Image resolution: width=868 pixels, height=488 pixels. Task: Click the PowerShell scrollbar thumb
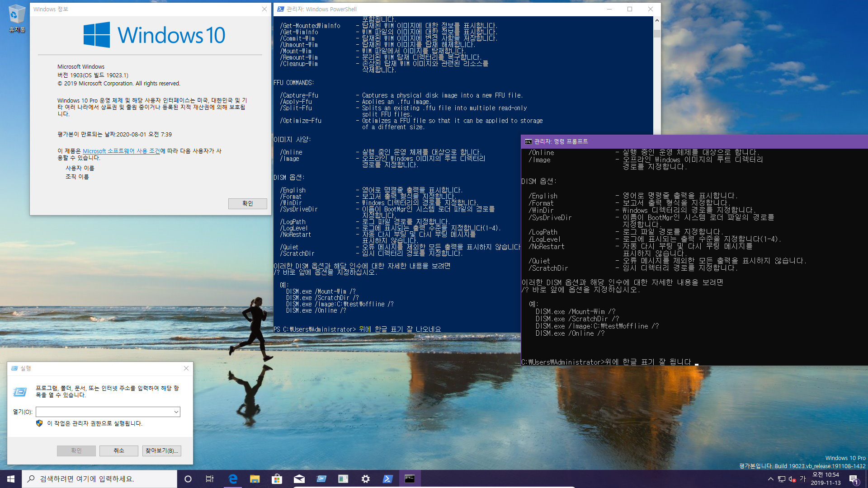click(657, 33)
